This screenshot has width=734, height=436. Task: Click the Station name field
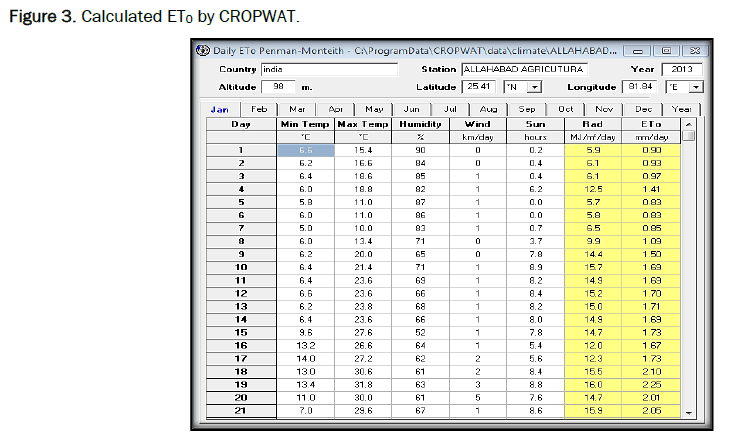[523, 70]
